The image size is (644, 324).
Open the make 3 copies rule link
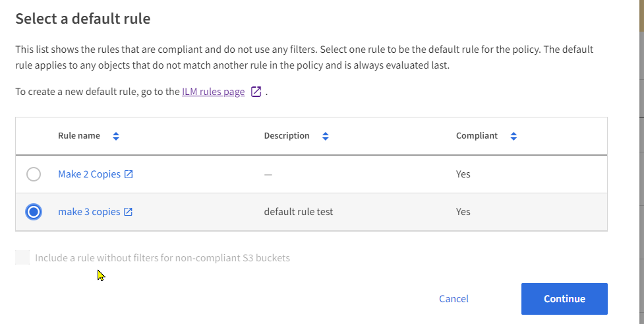tap(89, 212)
